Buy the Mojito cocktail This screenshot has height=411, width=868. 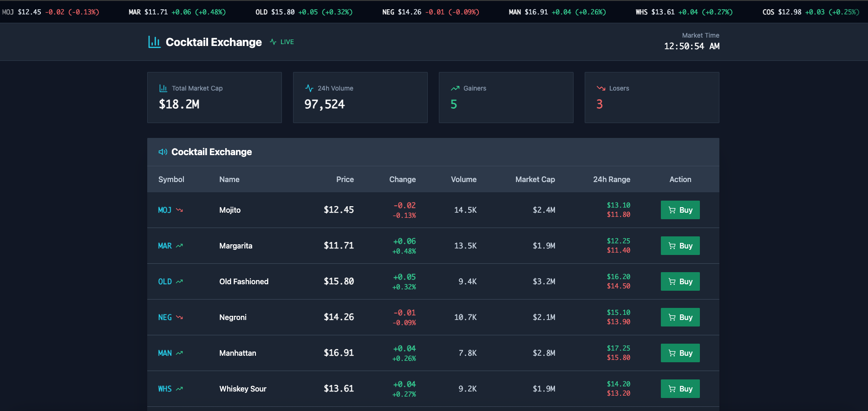coord(680,210)
